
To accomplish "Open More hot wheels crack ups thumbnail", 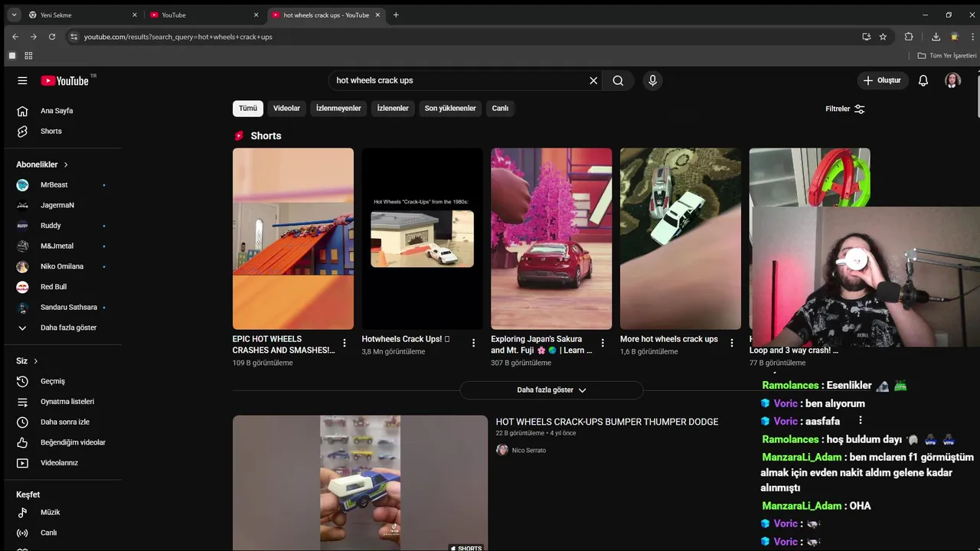I will (681, 239).
